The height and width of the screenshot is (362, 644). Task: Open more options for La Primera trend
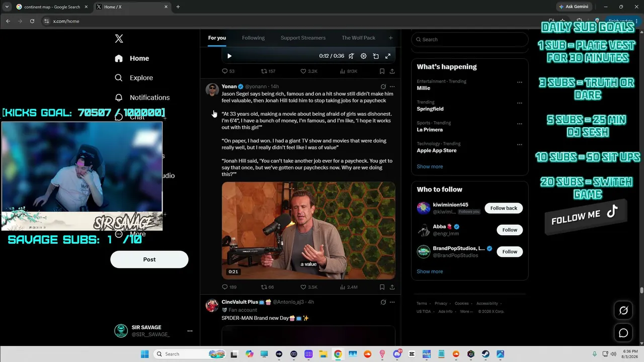pos(520,124)
